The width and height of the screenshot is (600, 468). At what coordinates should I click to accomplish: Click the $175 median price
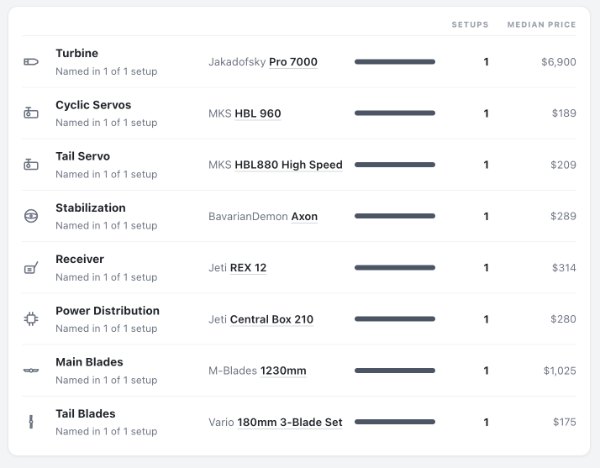(x=564, y=422)
